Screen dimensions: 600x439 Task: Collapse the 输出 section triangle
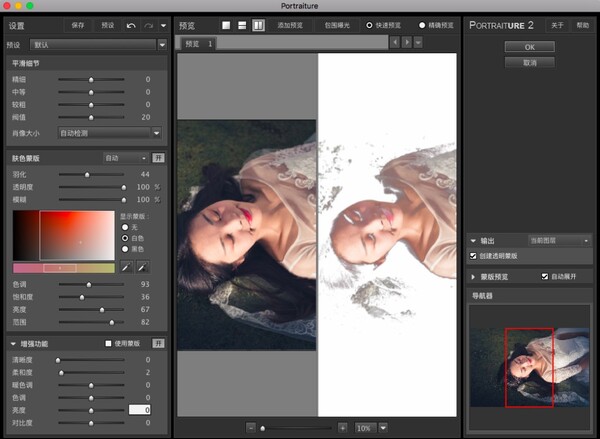(x=473, y=241)
